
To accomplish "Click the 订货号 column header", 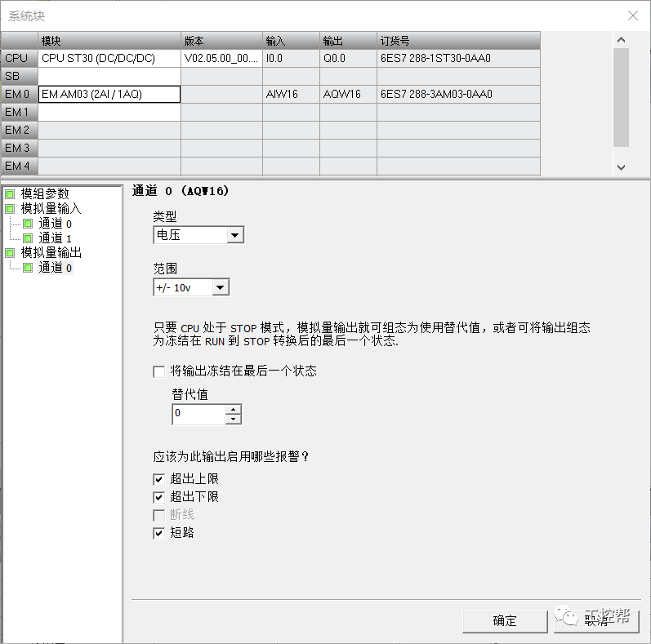I will coord(459,41).
